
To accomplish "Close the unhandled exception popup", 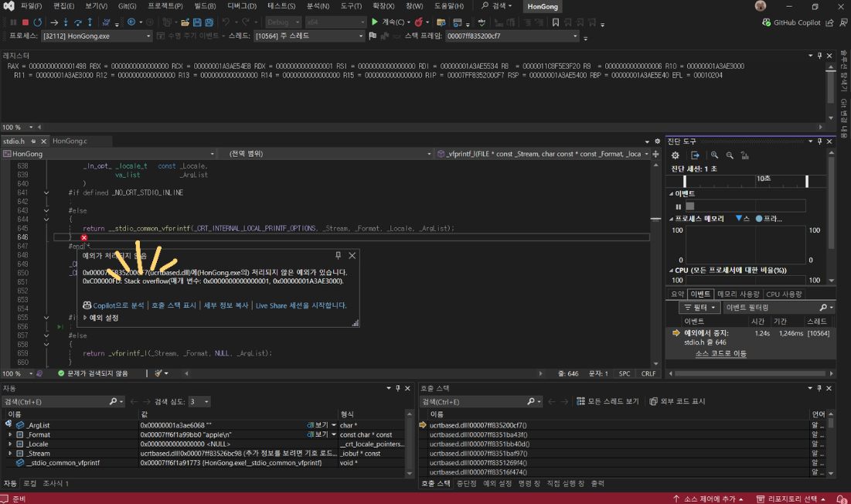I will 352,255.
